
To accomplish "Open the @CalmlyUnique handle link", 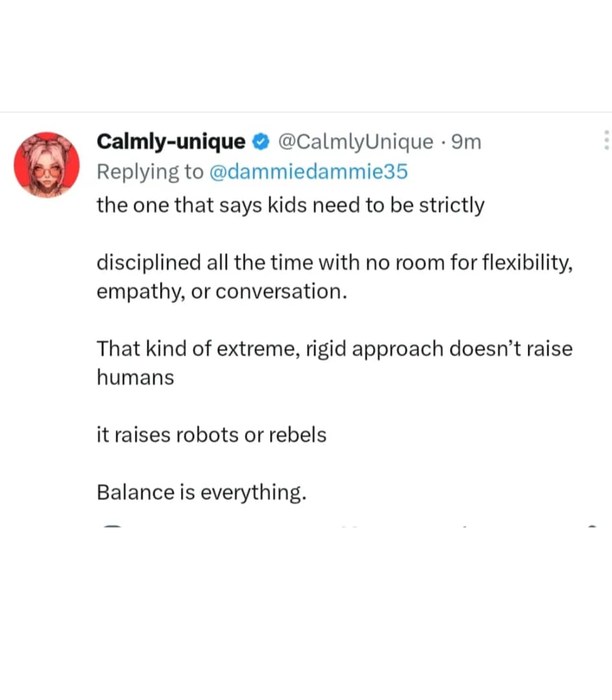I will pyautogui.click(x=355, y=141).
